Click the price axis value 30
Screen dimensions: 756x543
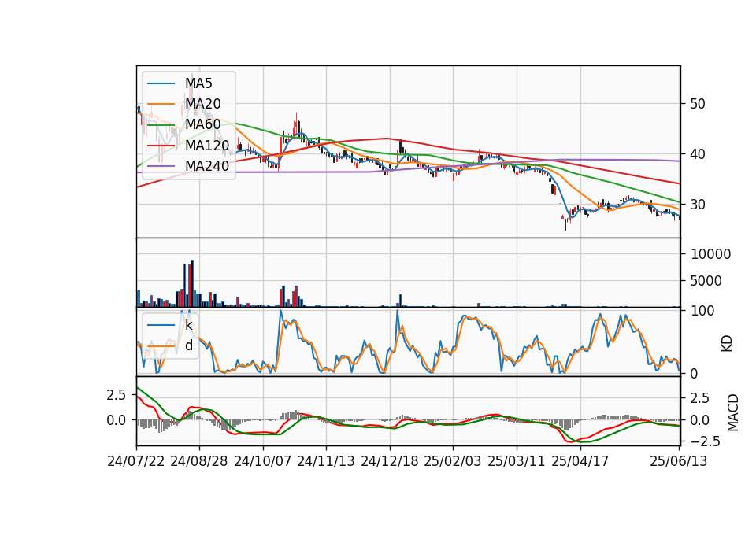[x=698, y=205]
